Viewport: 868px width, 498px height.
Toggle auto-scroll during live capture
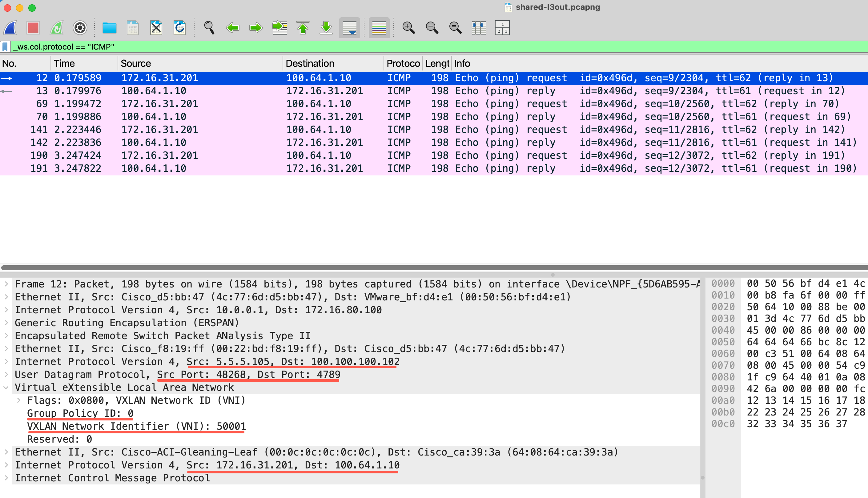pos(350,28)
